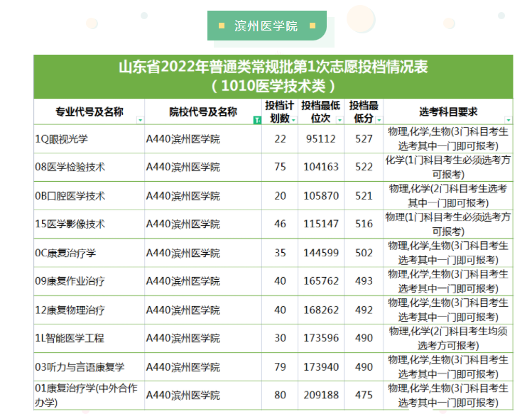Select minimum score 493
The width and height of the screenshot is (532, 414).
[x=364, y=281]
